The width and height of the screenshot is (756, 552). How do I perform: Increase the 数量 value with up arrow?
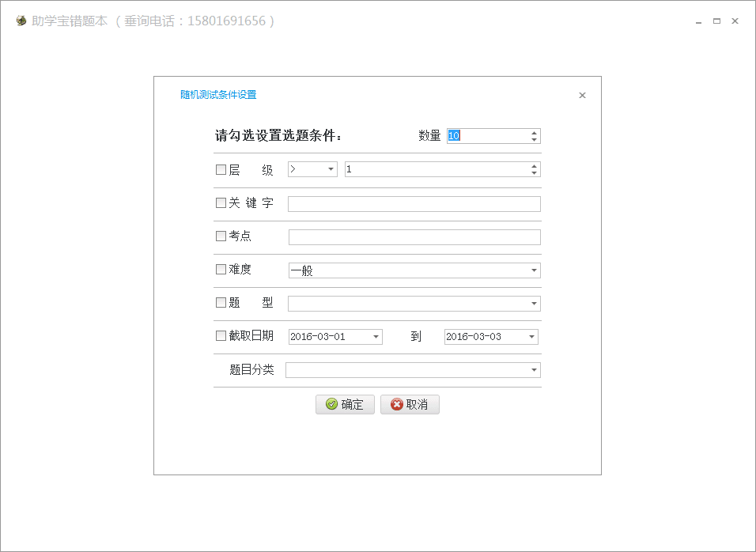click(535, 133)
